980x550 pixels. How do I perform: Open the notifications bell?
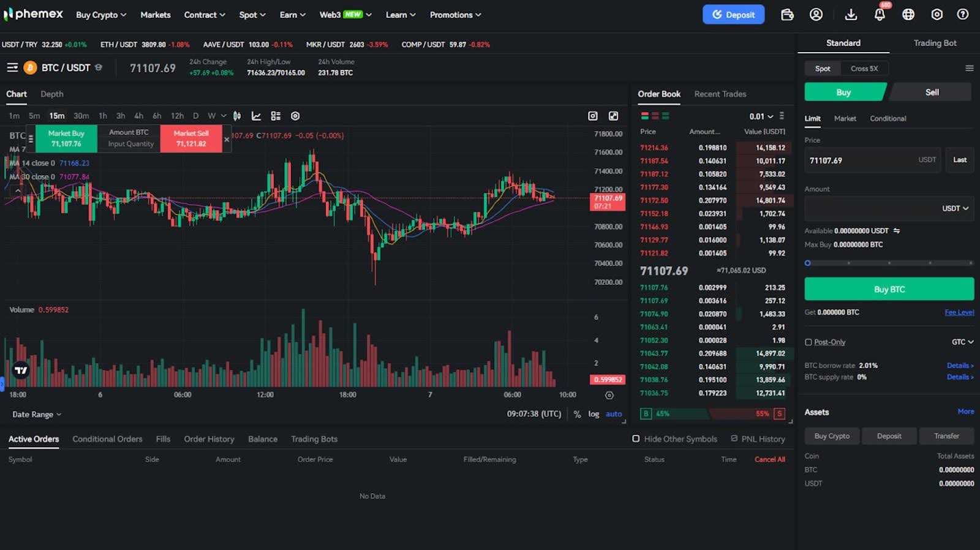[880, 15]
